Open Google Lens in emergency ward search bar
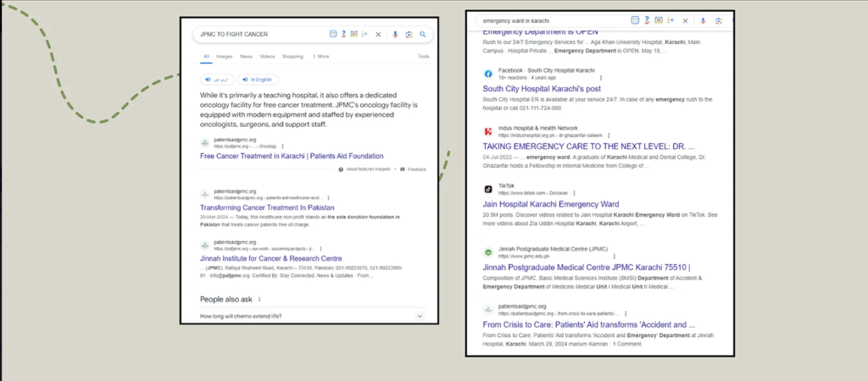This screenshot has height=381, width=868. 718,20
